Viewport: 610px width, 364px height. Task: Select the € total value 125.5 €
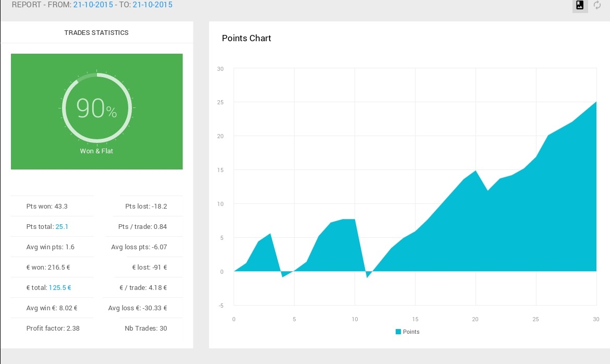60,288
